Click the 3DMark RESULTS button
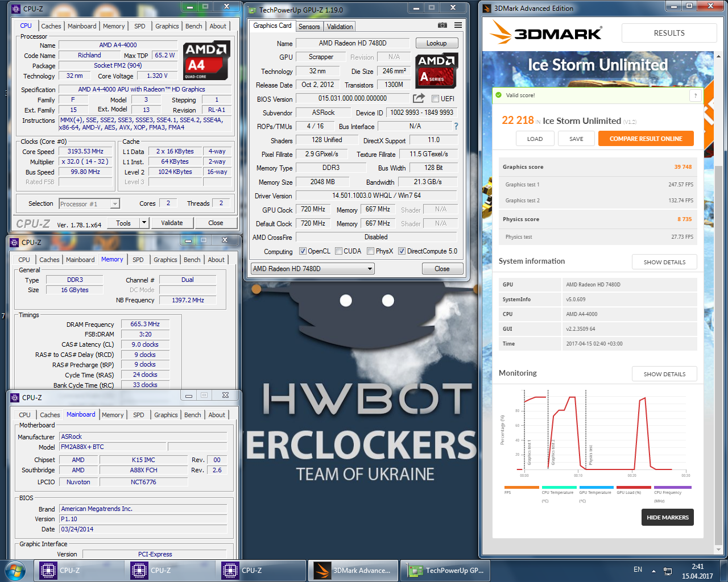 tap(669, 33)
